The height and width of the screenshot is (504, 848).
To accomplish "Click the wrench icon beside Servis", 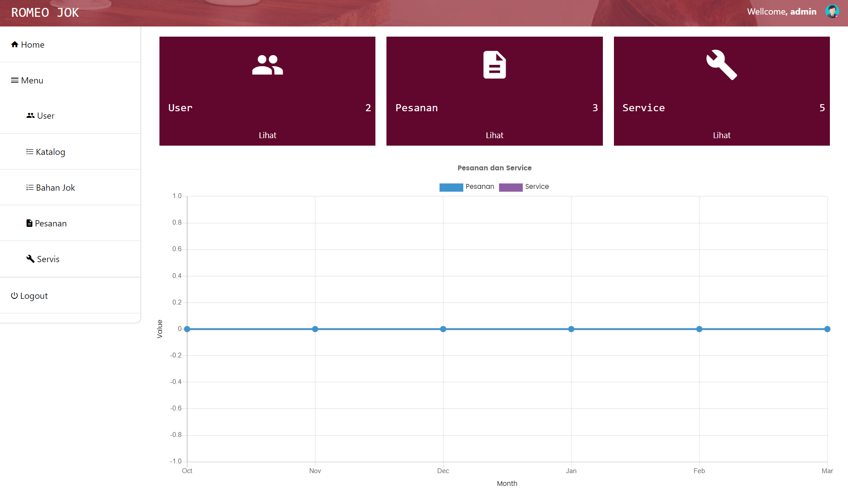I will point(30,259).
